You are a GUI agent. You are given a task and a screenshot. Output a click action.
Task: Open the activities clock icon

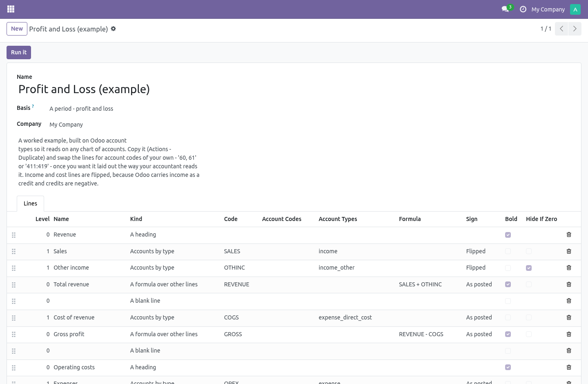click(x=523, y=9)
